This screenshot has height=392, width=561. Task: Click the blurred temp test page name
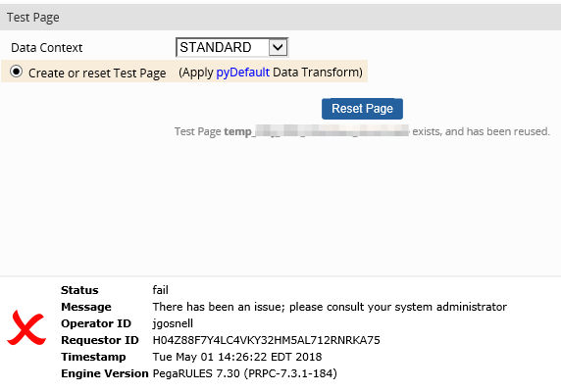pyautogui.click(x=316, y=131)
